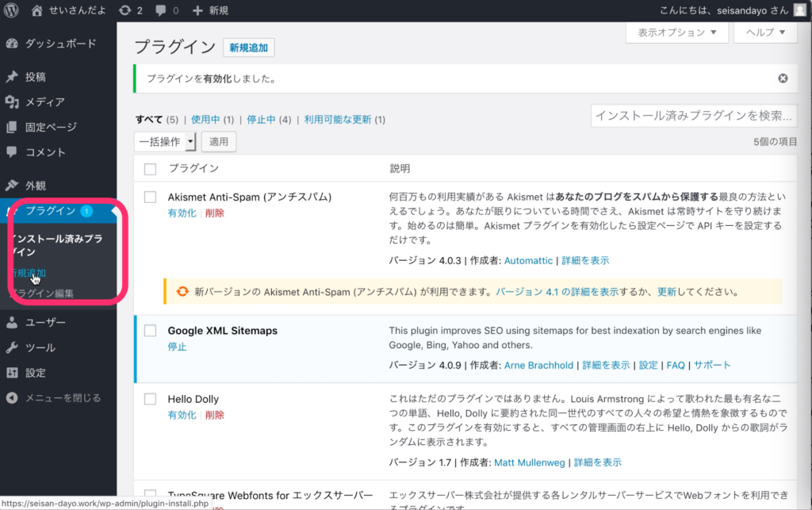812x510 pixels.
Task: Open Media (メディア) in sidebar
Action: pos(44,102)
